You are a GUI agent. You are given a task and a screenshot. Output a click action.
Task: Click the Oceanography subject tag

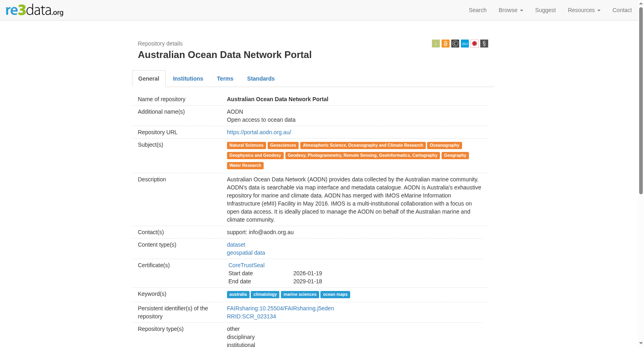[444, 145]
